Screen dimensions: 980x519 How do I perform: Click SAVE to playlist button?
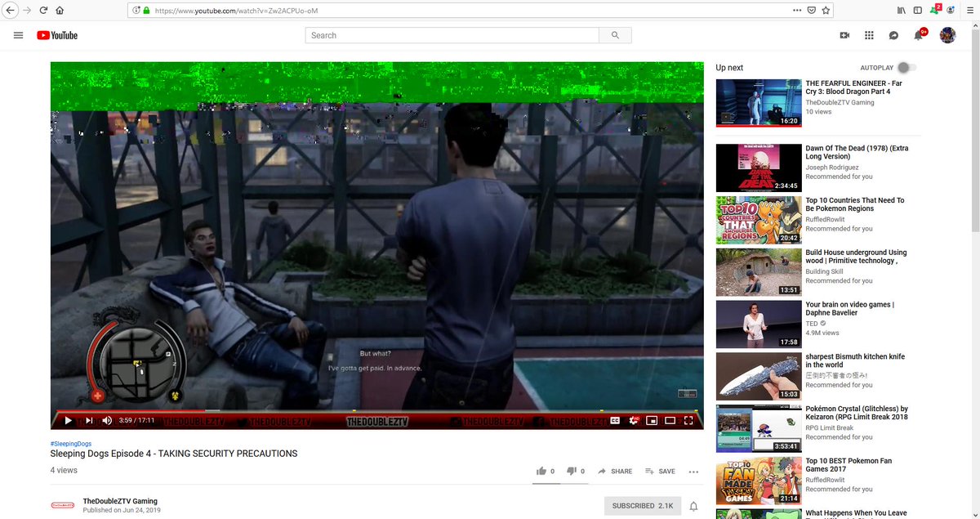(660, 472)
